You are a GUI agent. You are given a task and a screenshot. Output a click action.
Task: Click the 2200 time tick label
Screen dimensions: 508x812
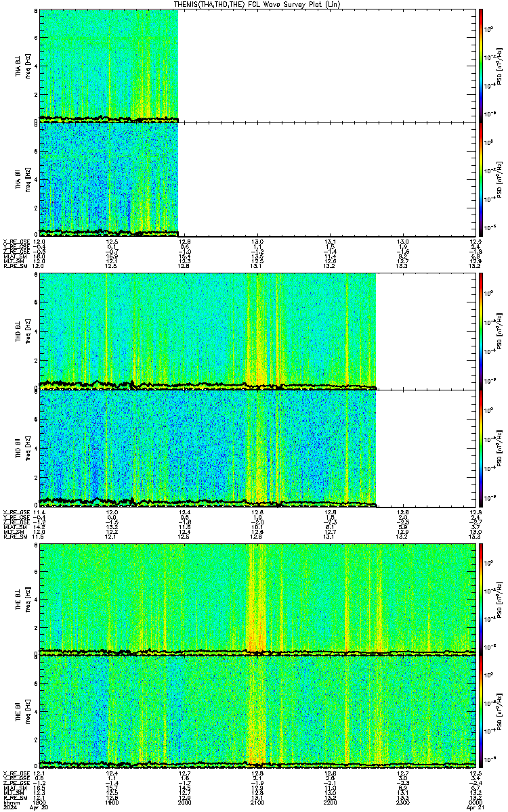point(329,801)
